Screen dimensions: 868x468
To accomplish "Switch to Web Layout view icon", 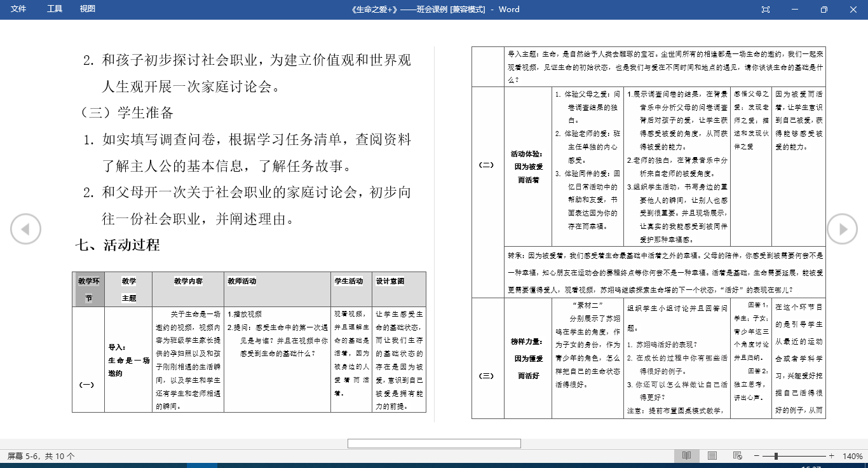I will pyautogui.click(x=737, y=456).
